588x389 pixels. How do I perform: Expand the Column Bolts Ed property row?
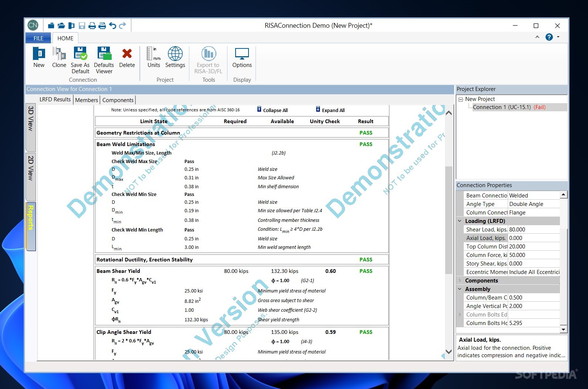pyautogui.click(x=460, y=314)
